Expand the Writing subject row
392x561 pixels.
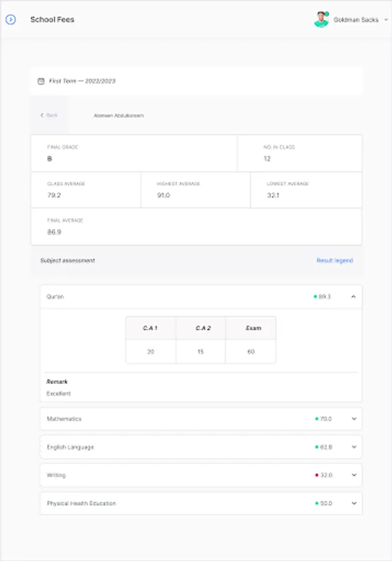354,475
